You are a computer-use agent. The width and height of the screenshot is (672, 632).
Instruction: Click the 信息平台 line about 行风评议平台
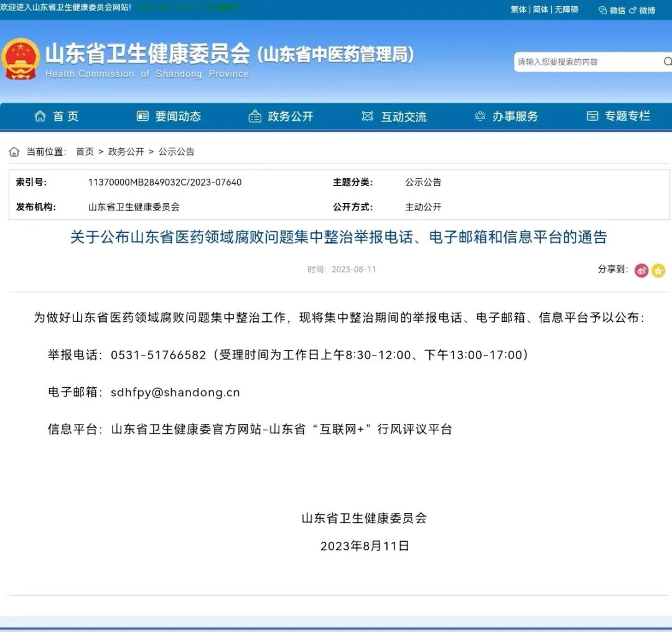pyautogui.click(x=250, y=429)
